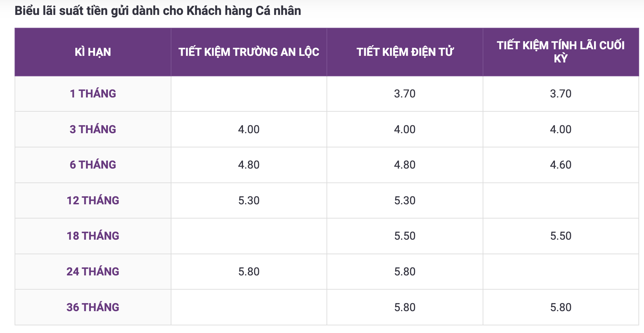Click the 36 THÁNG row label
This screenshot has width=644, height=333.
click(x=93, y=307)
